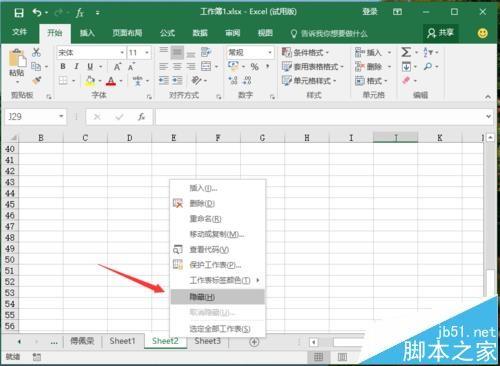This screenshot has height=366, width=500.
Task: Click the 共享 share button
Action: 441,33
